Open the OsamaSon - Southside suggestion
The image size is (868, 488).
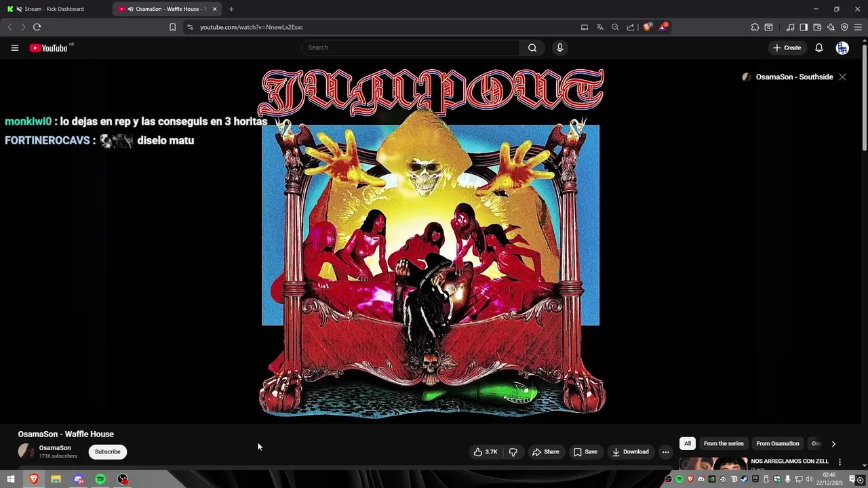click(x=794, y=77)
